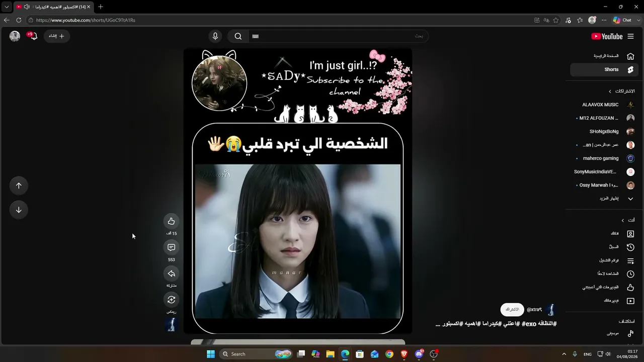Viewport: 644px width, 362px height.
Task: Expand the Subscriptions section heading
Action: tap(621, 92)
